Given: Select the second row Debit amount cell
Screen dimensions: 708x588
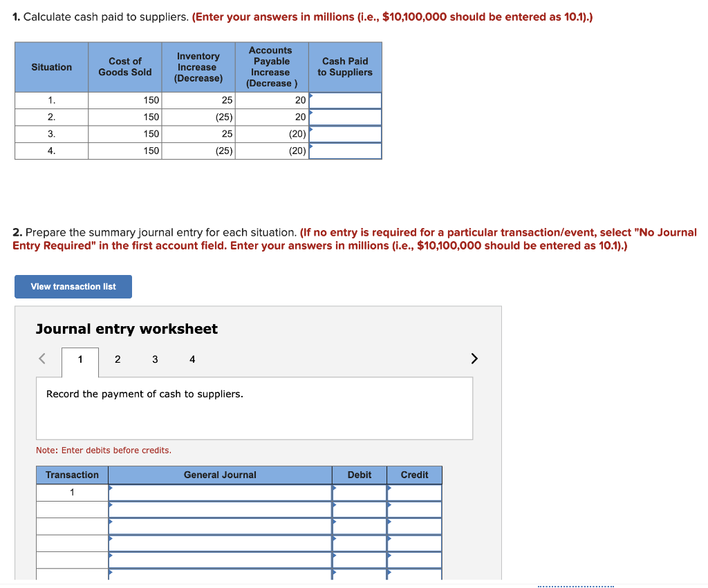Looking at the screenshot, I should (x=359, y=509).
